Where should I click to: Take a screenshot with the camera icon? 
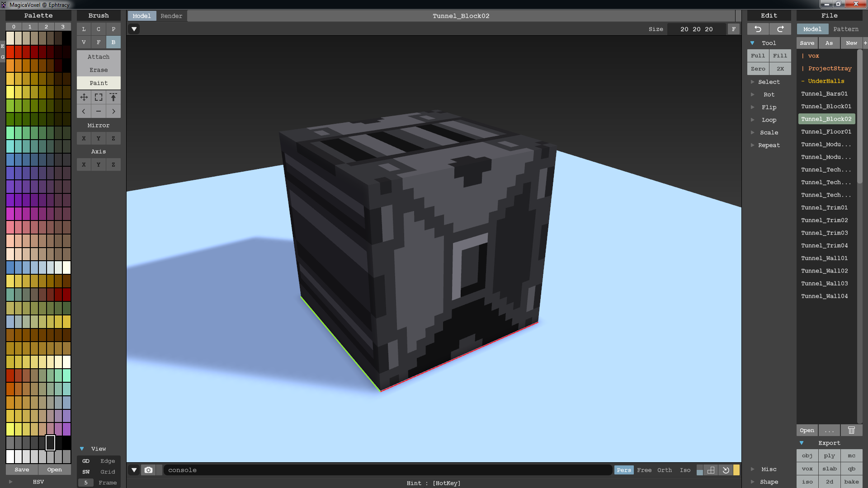148,470
